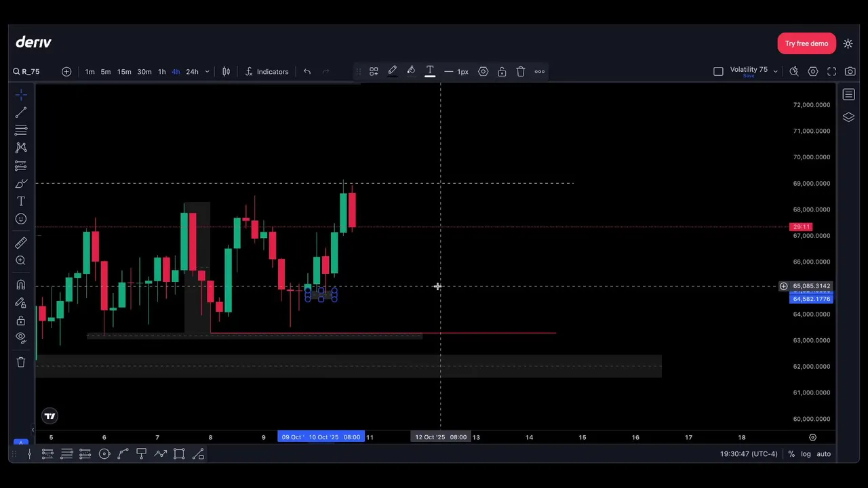868x488 pixels.
Task: Change the drawing background fill color
Action: coord(411,72)
